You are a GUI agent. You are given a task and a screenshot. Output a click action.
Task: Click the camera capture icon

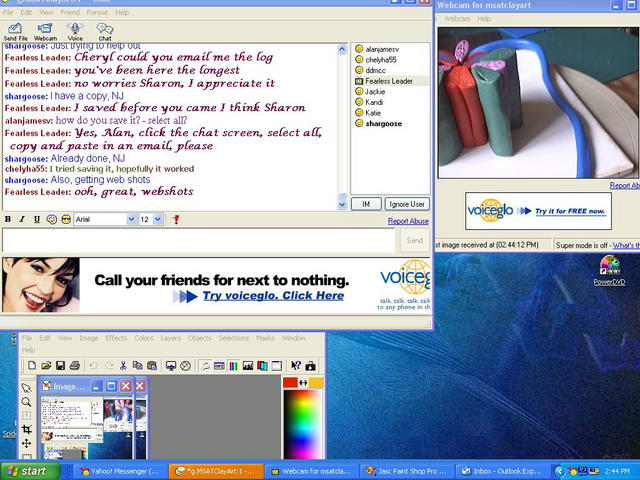click(311, 366)
